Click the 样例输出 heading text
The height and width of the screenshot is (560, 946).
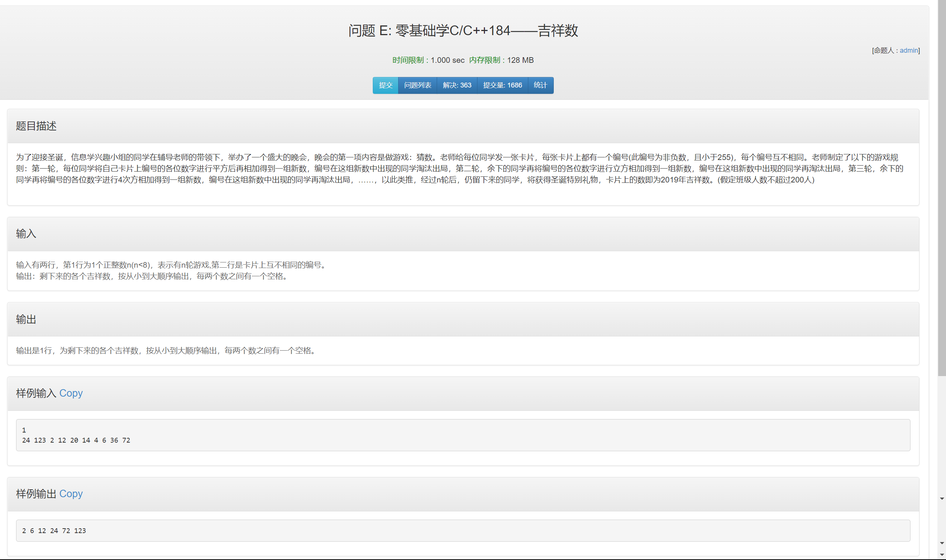36,493
